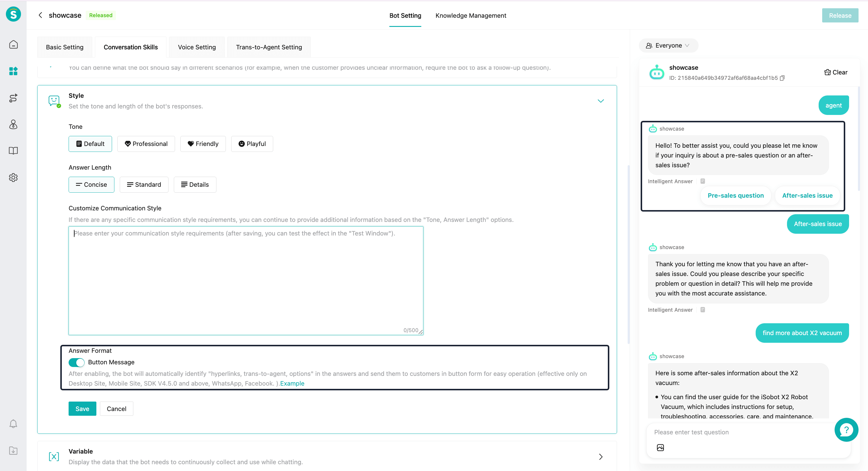The image size is (868, 471).
Task: Open the bot apps grid icon
Action: [13, 71]
